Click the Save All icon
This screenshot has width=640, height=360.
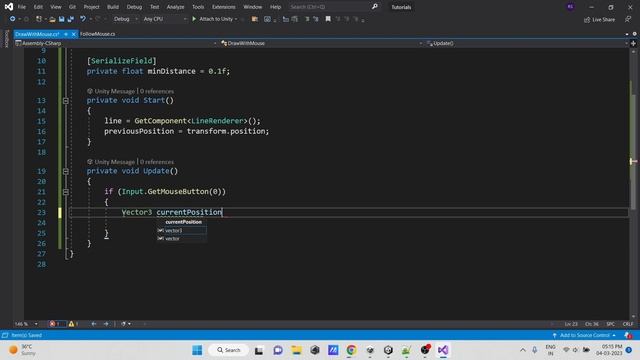point(71,19)
